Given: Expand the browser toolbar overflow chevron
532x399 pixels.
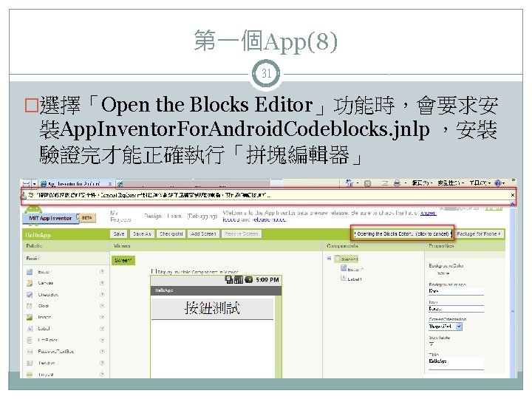Looking at the screenshot, I should point(514,181).
